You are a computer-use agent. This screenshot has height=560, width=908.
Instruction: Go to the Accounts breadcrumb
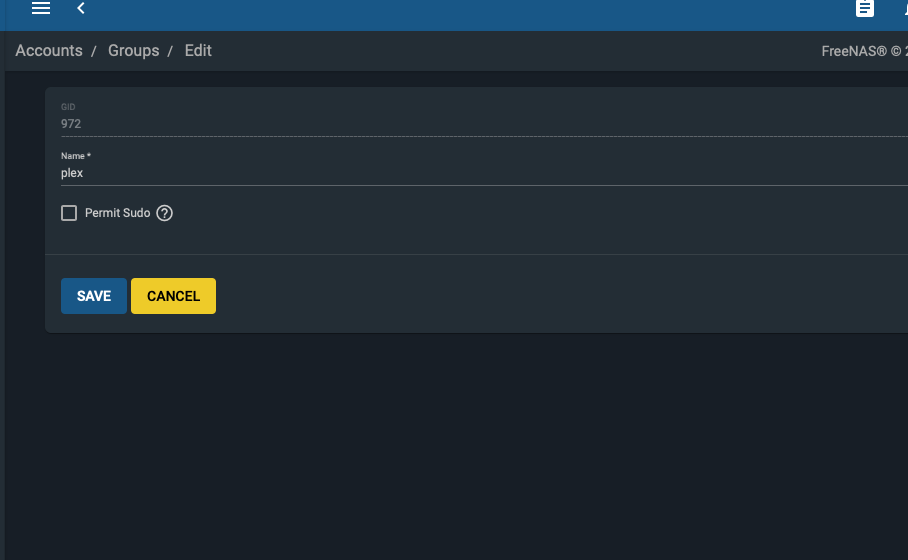click(x=49, y=51)
